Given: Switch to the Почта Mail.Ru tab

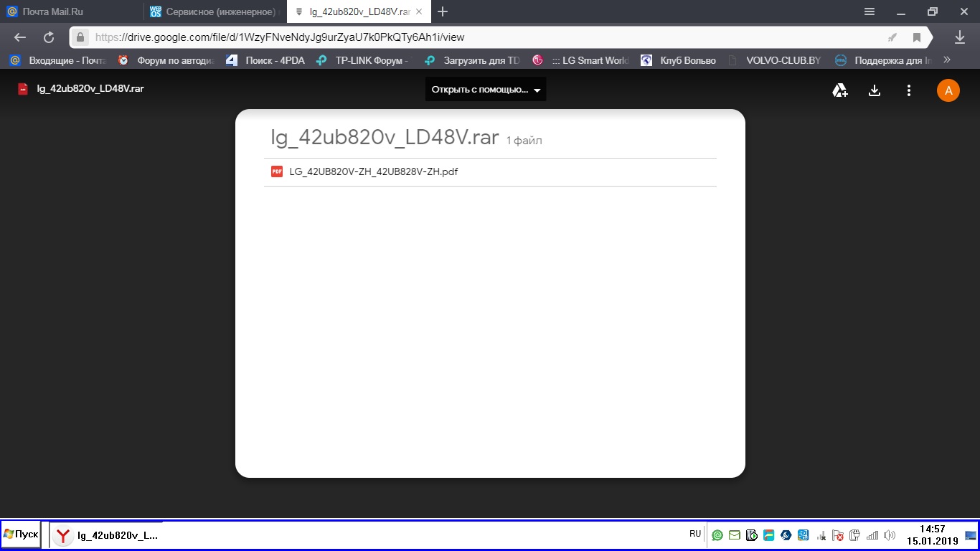Looking at the screenshot, I should (x=70, y=11).
